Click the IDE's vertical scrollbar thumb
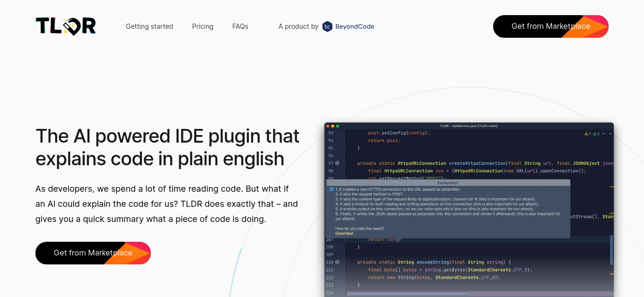 tap(611, 250)
